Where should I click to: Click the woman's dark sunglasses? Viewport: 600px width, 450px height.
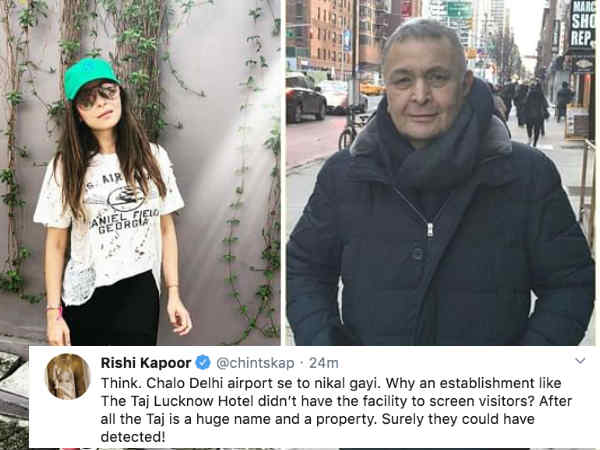click(98, 94)
